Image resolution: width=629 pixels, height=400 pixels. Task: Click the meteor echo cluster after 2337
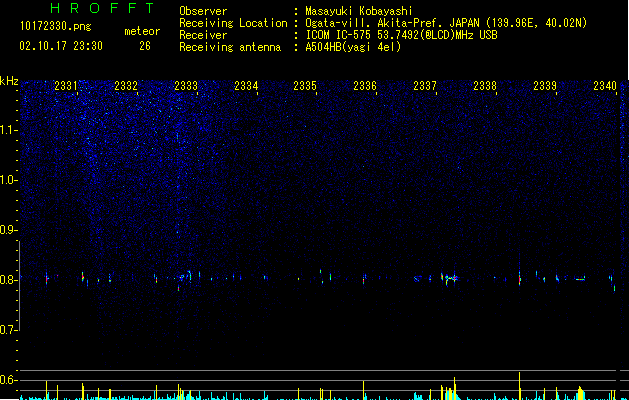[449, 278]
